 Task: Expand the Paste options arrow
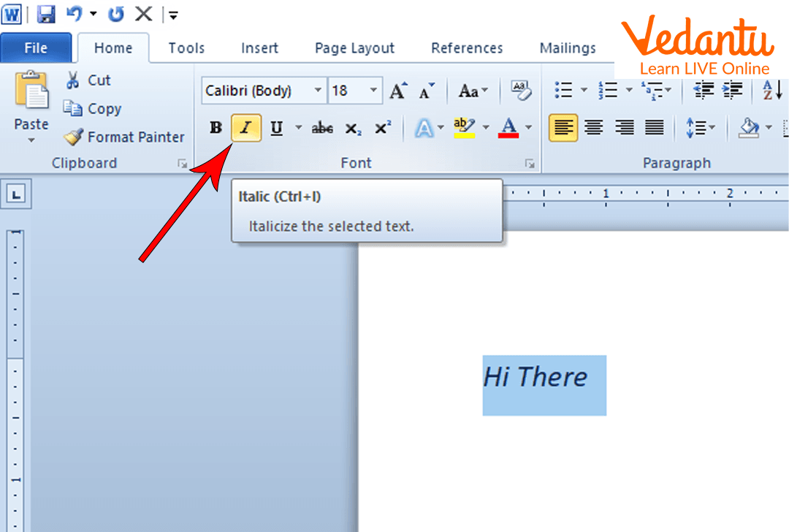click(x=31, y=140)
